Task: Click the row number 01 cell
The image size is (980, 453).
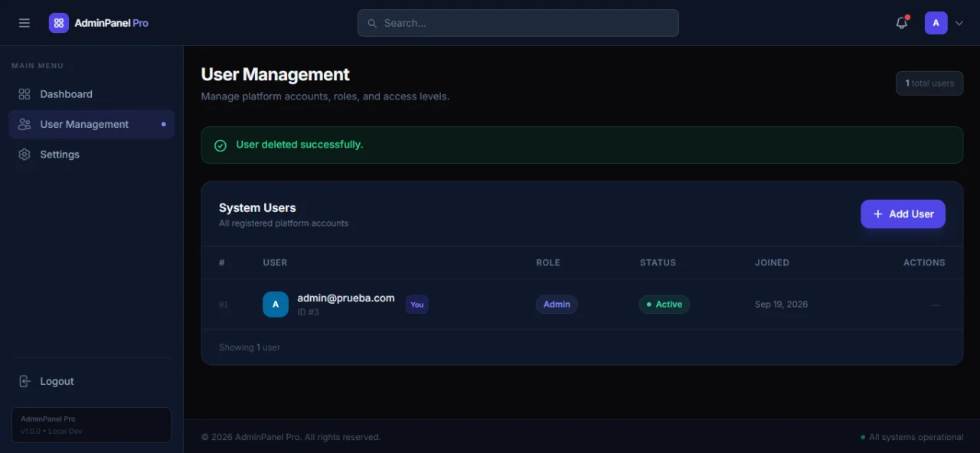Action: tap(224, 305)
